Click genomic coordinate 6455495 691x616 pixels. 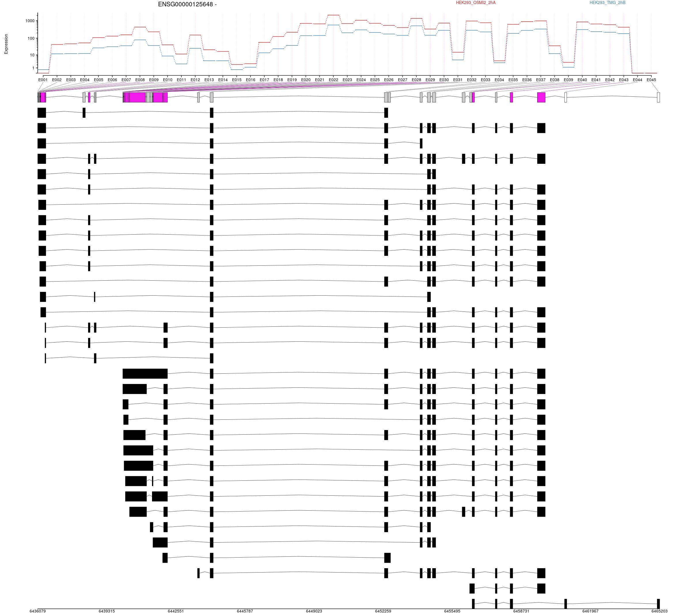(452, 611)
